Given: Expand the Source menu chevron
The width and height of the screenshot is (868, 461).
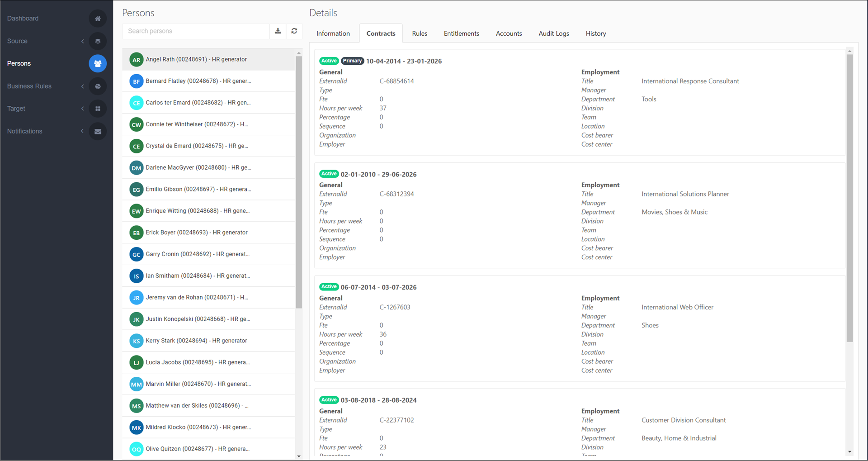Looking at the screenshot, I should [82, 41].
